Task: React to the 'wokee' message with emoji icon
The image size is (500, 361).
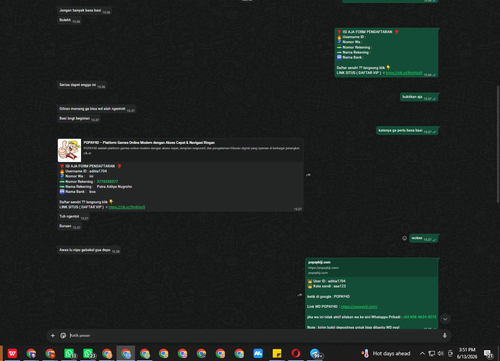Action: tap(404, 238)
